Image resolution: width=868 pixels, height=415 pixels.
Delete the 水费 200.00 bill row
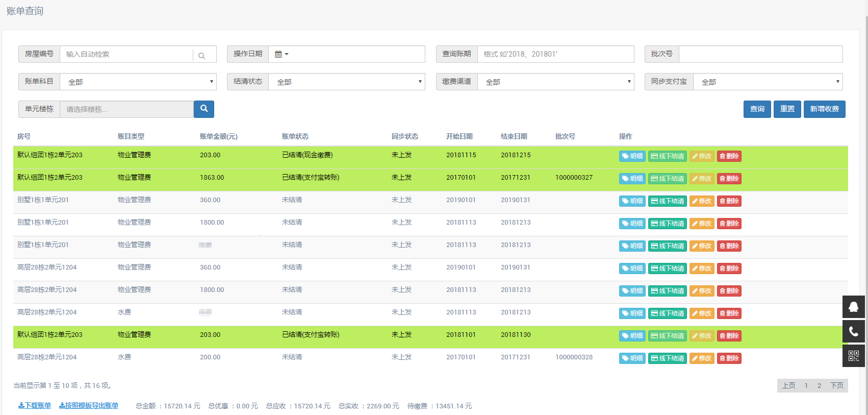[729, 358]
